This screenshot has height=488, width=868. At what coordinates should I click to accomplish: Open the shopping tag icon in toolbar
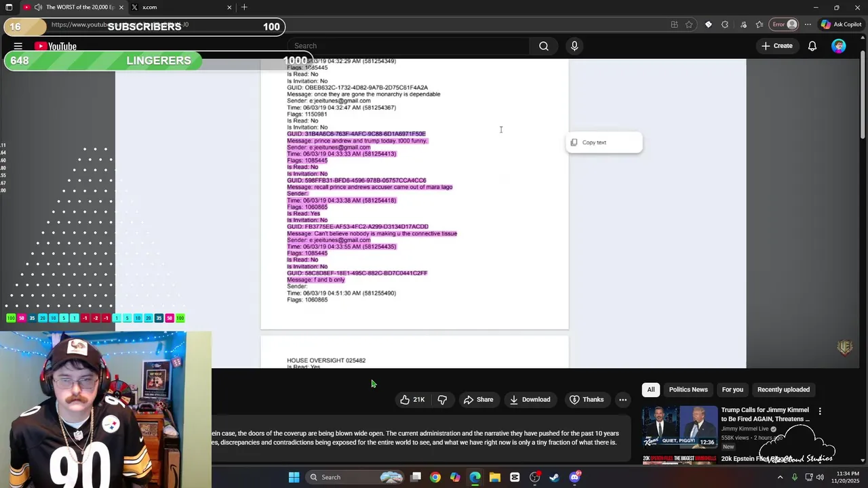709,24
